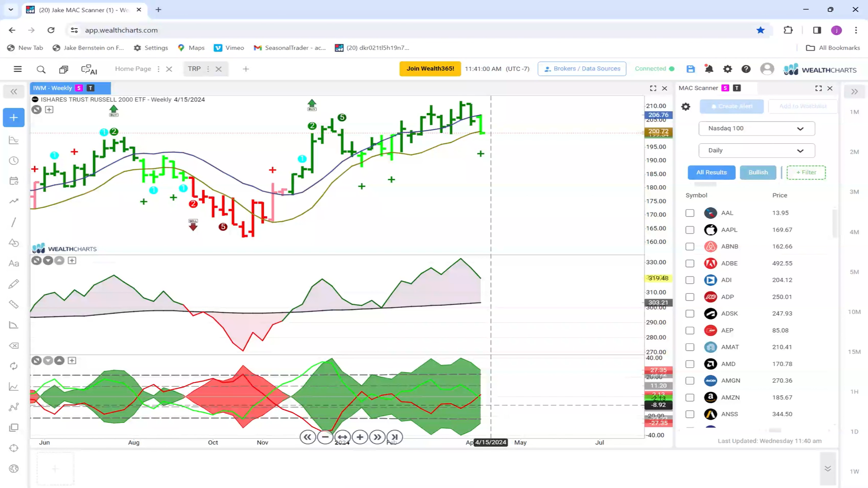Reset chart horizontal scale arrows
Screen dimensions: 868x488
point(343,437)
